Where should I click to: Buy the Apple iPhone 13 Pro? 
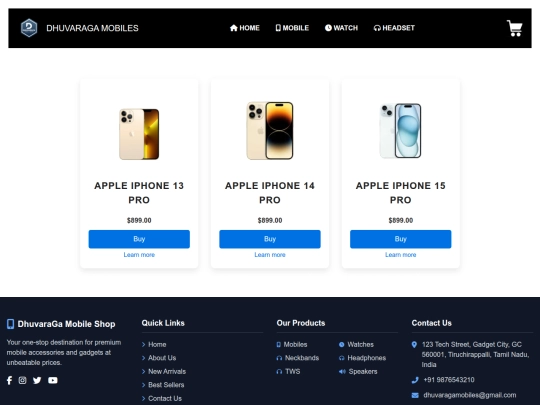(139, 239)
